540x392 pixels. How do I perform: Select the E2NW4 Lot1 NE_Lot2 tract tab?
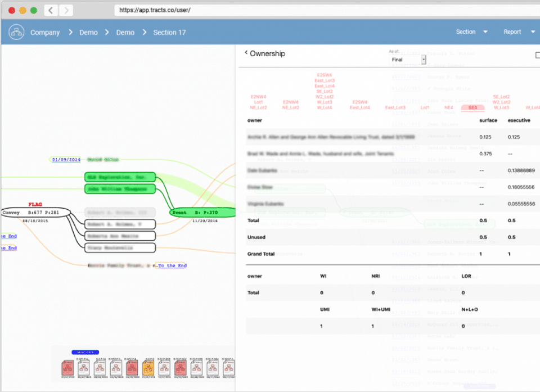point(258,102)
